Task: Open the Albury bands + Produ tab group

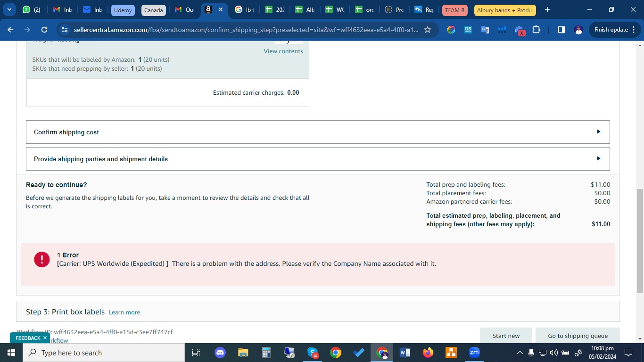Action: tap(505, 10)
